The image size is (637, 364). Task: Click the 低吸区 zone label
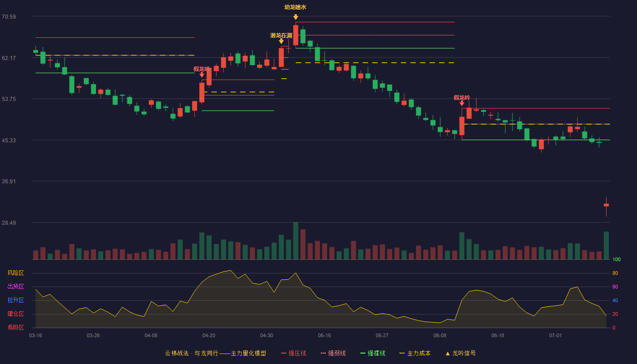15,327
